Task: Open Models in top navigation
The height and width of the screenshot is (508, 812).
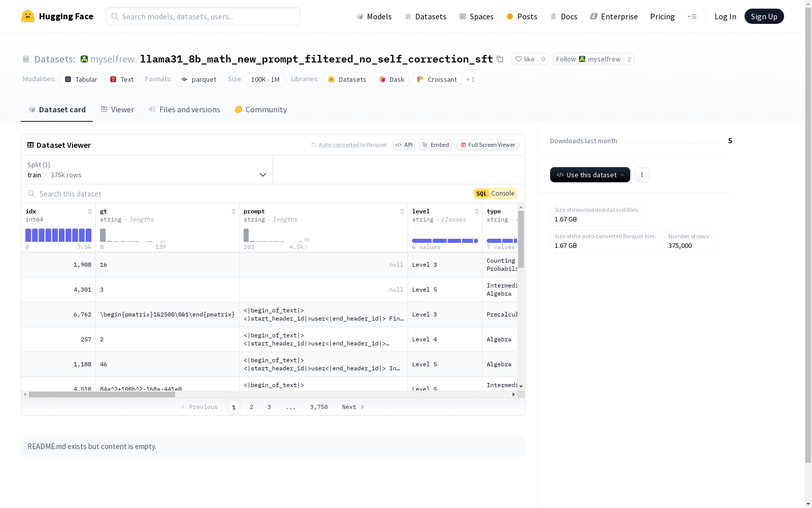Action: (374, 16)
